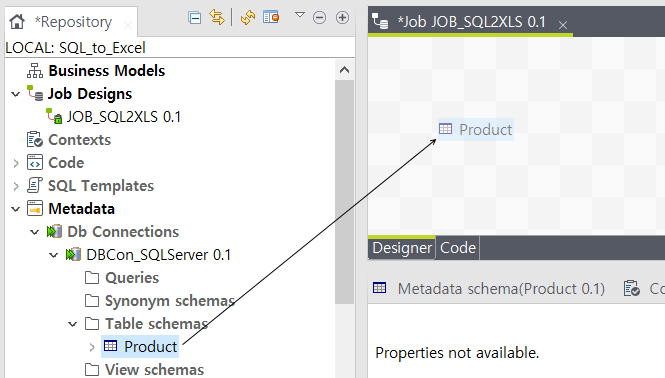Collapse the DBCon_SQLServer 0.1 node

pos(53,255)
